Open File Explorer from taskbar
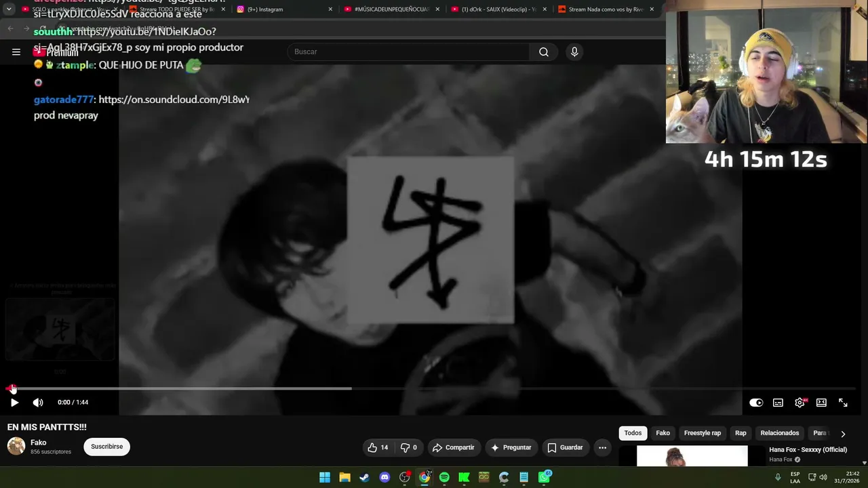The height and width of the screenshot is (488, 868). click(344, 477)
